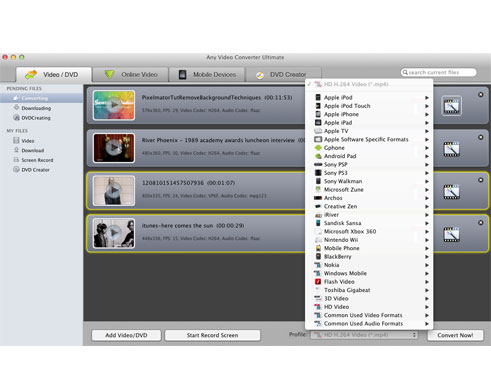
Task: Expand the Microsoft Xbox 360 submenu
Action: [x=369, y=231]
